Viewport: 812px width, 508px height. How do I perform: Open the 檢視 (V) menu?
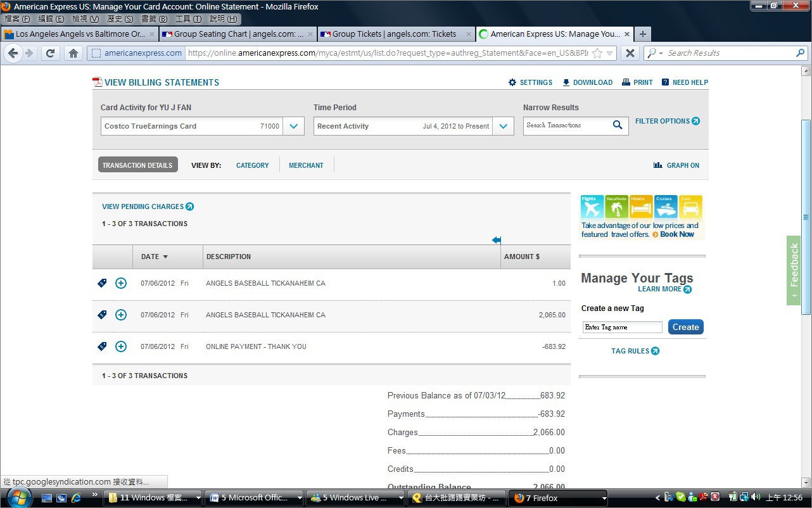point(86,19)
